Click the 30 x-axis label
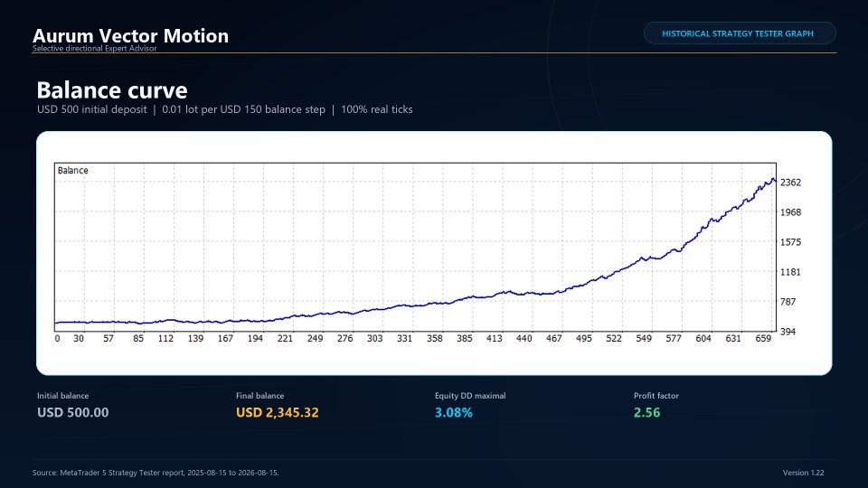 79,339
